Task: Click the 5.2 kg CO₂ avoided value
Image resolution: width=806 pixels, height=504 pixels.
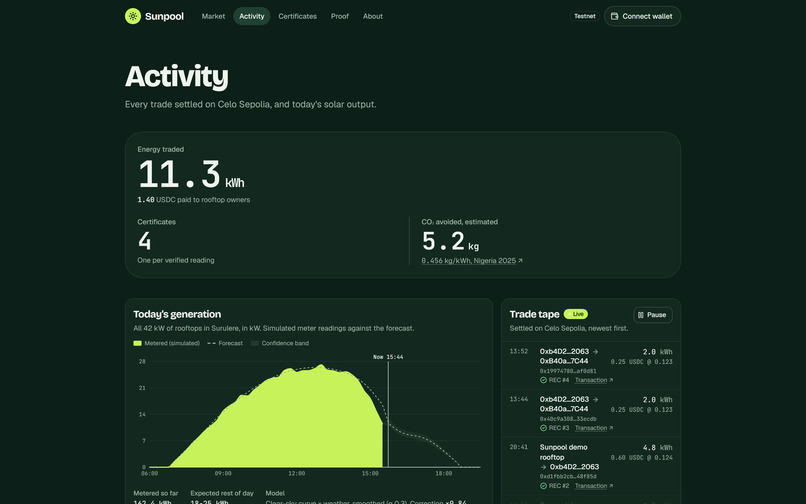Action: coord(450,241)
